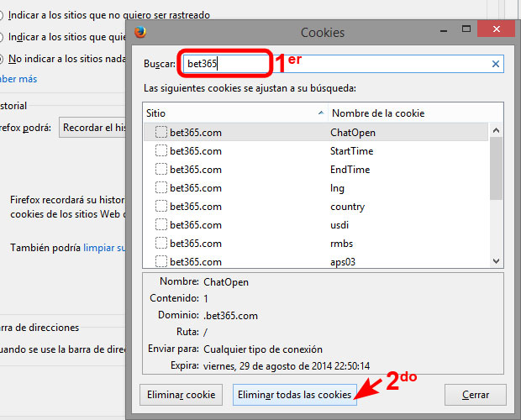Maximize the Cookies dialog

tap(466, 29)
